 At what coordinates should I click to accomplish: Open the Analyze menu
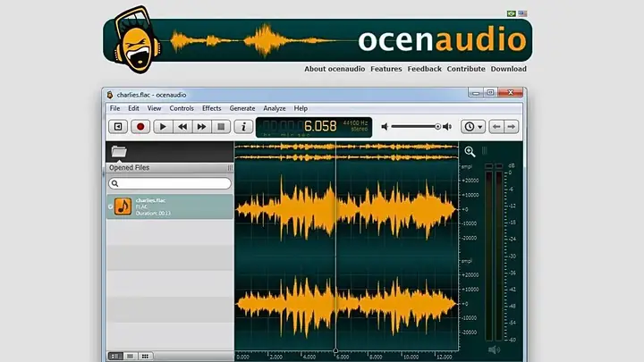[x=275, y=108]
